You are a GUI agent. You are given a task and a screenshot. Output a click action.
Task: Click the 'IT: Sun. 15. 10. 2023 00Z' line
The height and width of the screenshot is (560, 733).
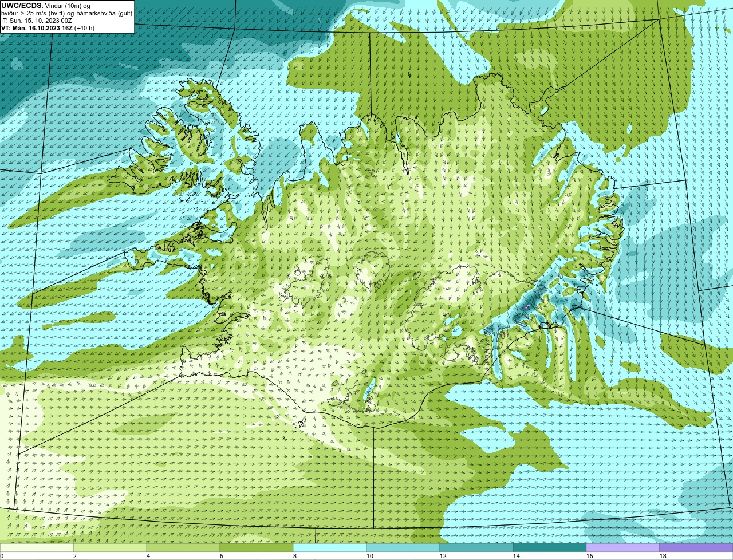pos(36,21)
